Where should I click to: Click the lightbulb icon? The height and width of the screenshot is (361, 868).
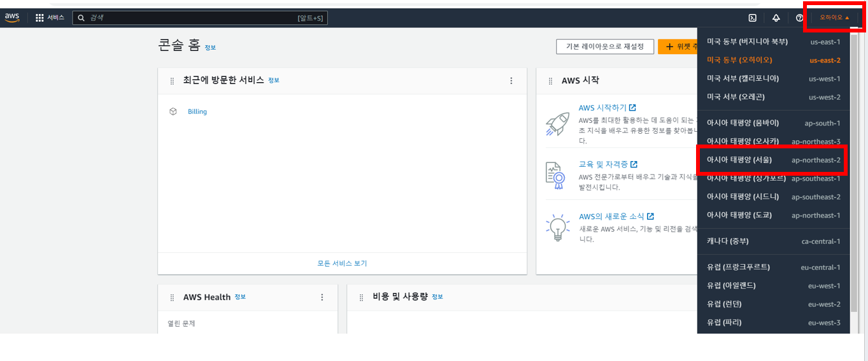558,227
